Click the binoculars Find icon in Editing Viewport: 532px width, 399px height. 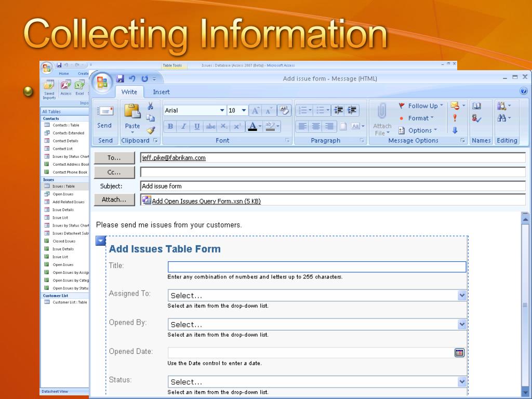(502, 118)
